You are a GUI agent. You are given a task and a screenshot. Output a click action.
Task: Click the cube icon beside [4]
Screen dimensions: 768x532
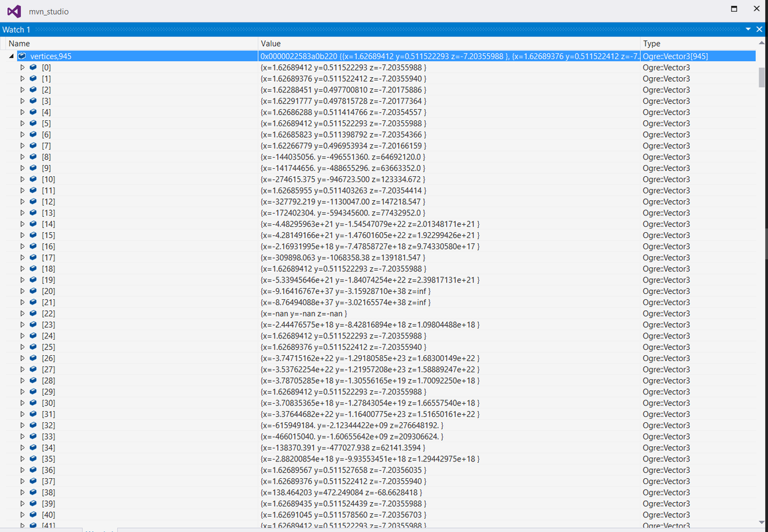[x=33, y=112]
